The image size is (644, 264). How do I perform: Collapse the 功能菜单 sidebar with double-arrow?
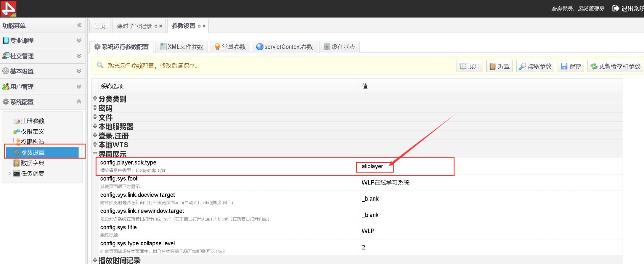(x=79, y=25)
